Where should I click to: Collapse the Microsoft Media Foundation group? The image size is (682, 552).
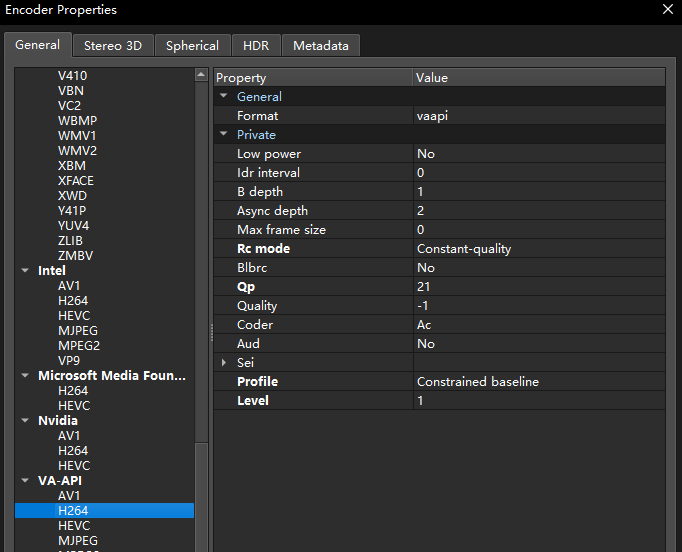pos(25,375)
